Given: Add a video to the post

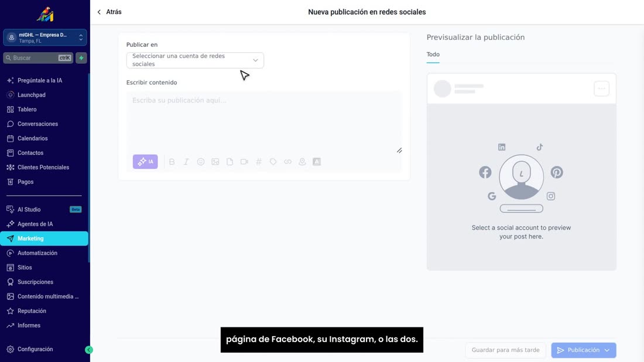Looking at the screenshot, I should click(x=244, y=162).
